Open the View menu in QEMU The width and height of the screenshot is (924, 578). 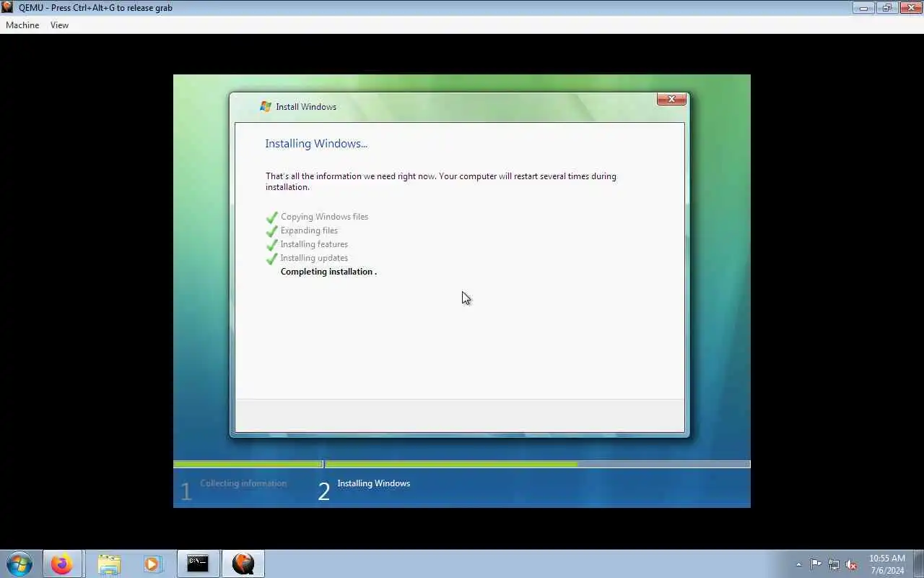point(59,25)
